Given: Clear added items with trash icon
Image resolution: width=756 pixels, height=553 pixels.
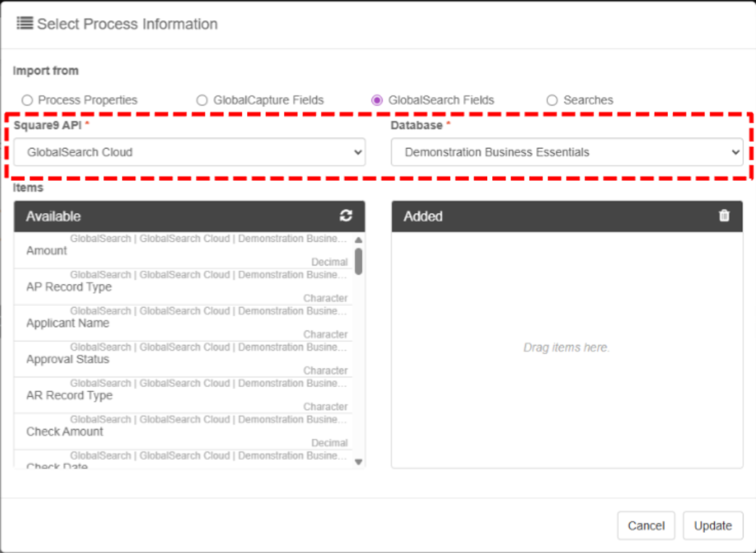Looking at the screenshot, I should [x=723, y=215].
